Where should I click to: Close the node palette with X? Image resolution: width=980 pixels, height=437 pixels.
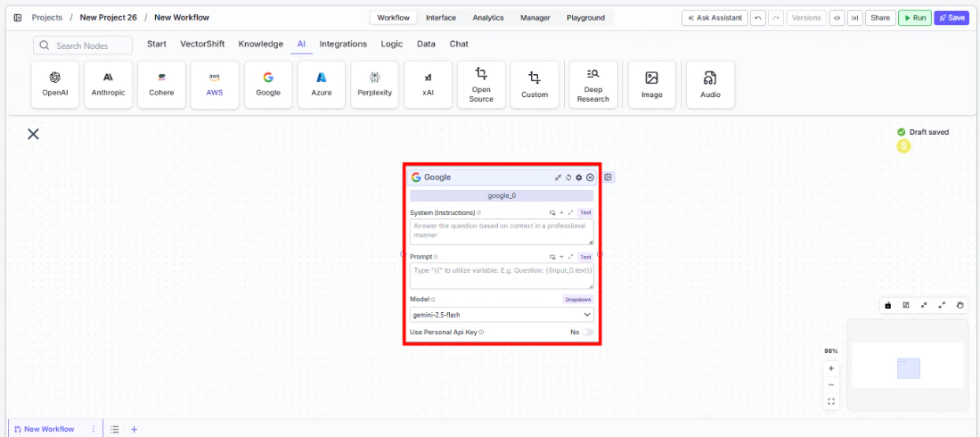click(x=33, y=134)
